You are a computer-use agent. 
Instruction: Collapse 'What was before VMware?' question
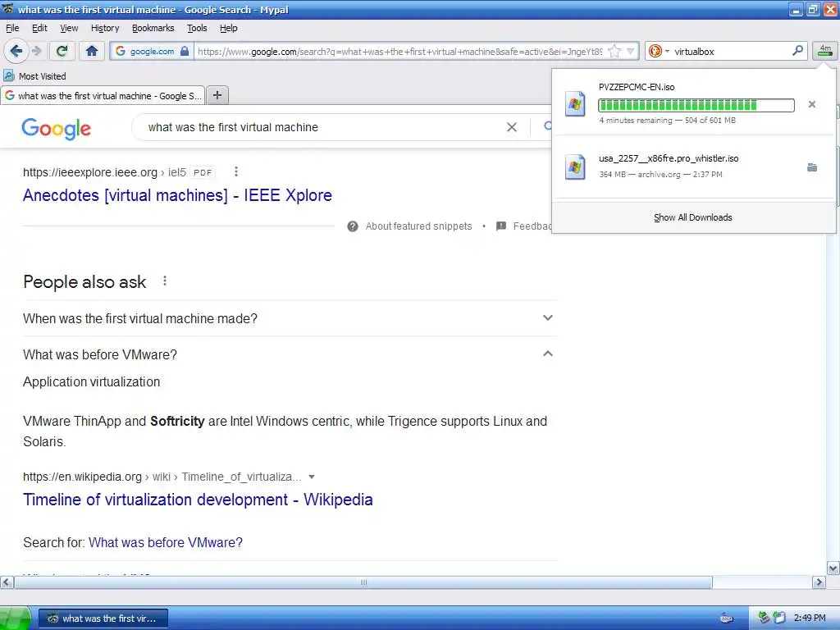[290, 354]
